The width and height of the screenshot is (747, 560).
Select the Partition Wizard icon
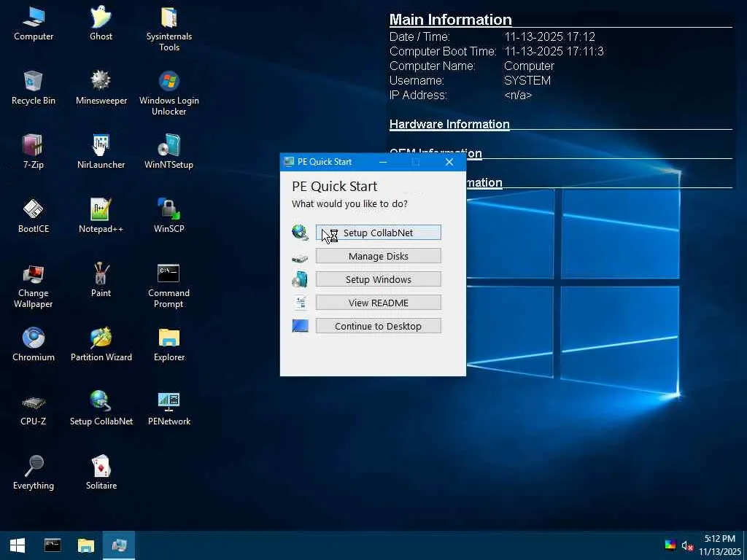point(101,345)
